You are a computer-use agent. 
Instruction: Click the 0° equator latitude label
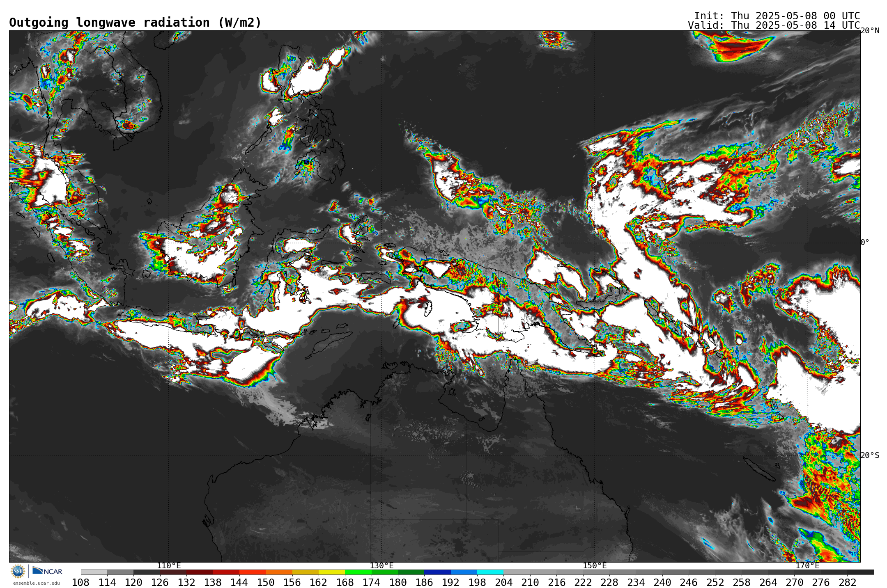pyautogui.click(x=865, y=243)
